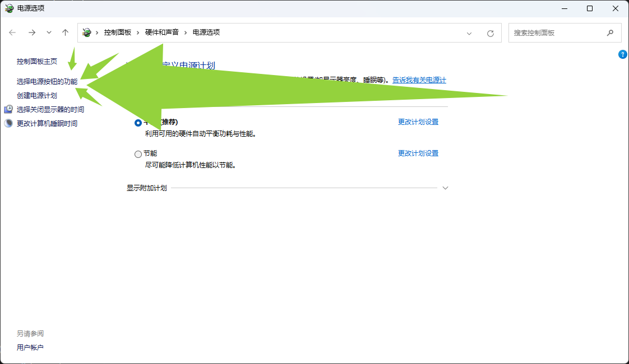This screenshot has height=364, width=629.
Task: Open 选择电源按钮的功能 link
Action: [47, 81]
